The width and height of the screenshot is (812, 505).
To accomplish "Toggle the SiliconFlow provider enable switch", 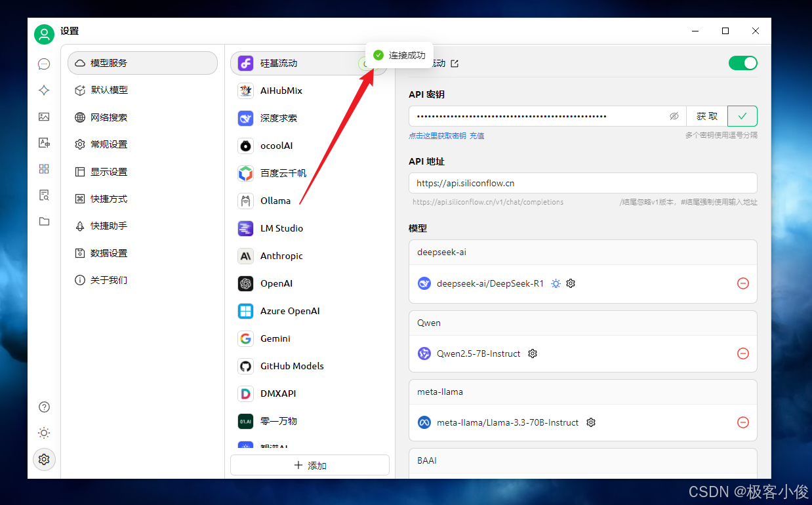I will (742, 63).
